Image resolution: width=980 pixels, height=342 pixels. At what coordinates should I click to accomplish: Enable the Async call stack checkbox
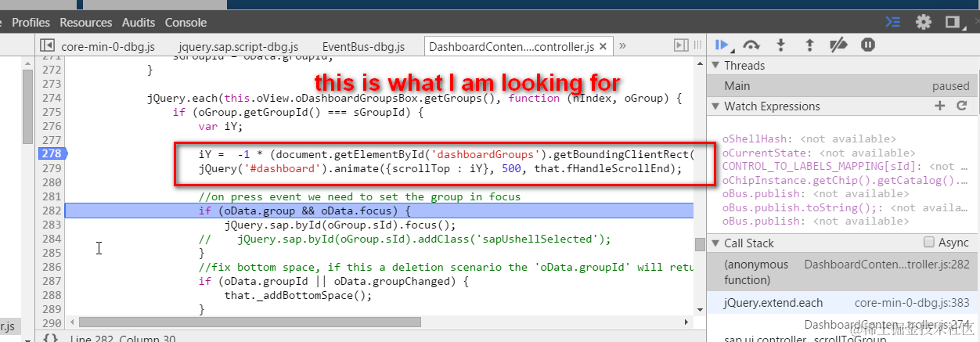pos(929,243)
